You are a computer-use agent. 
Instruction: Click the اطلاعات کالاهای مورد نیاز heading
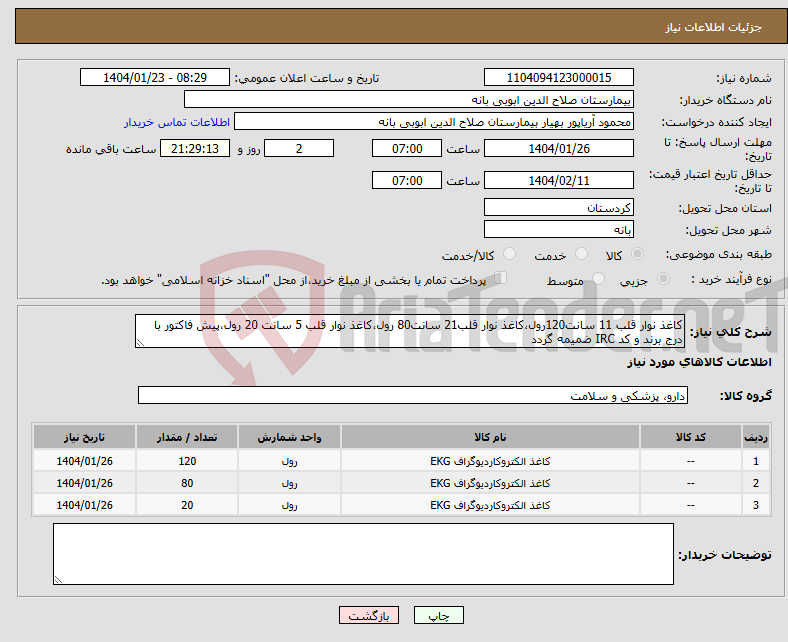699,362
